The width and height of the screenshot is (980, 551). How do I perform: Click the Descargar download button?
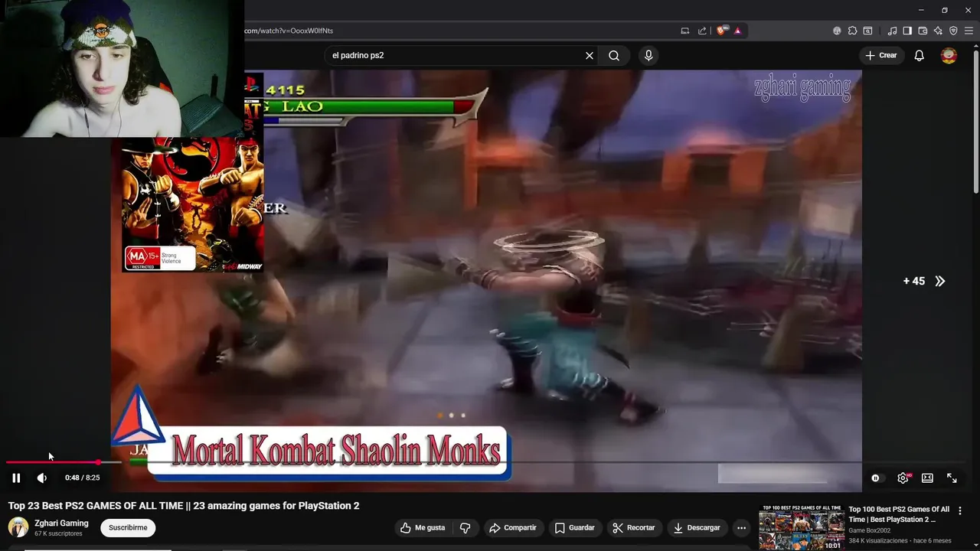697,527
